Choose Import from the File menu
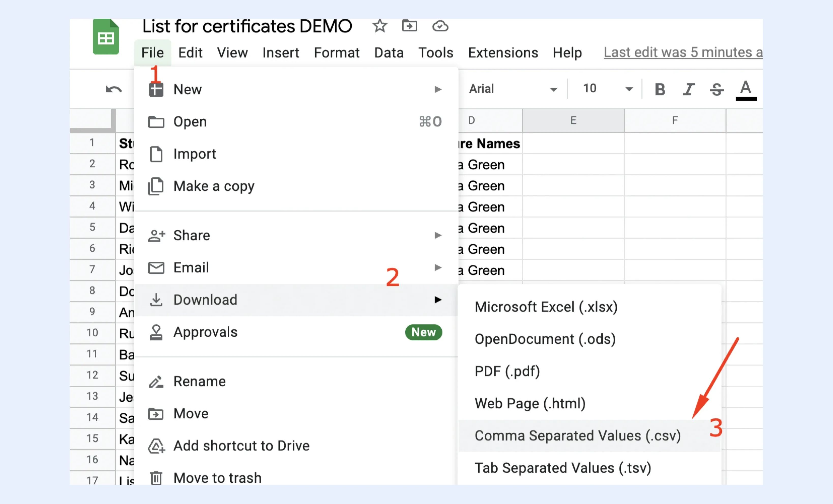This screenshot has height=504, width=833. point(296,154)
